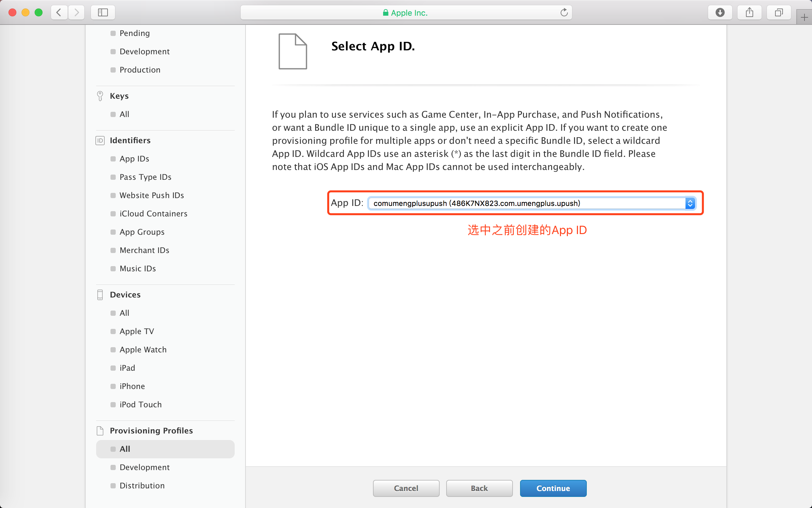The image size is (812, 508).
Task: Toggle the Safari sidebar button
Action: [103, 13]
